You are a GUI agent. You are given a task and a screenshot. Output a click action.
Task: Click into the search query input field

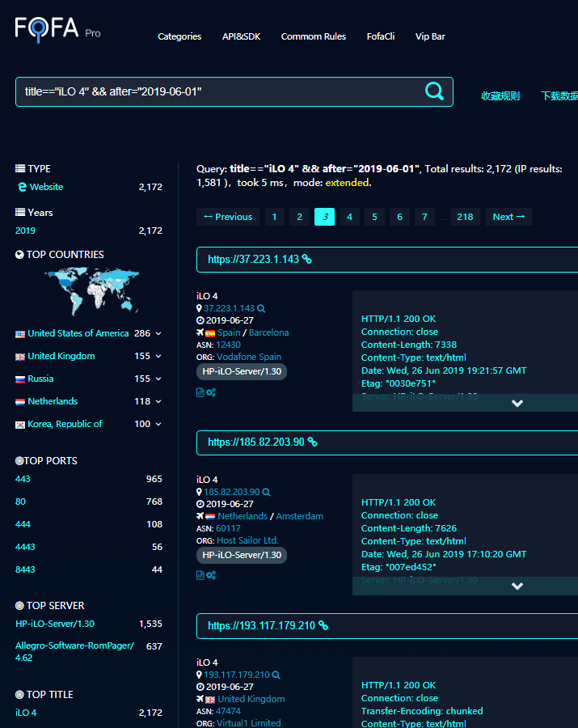pyautogui.click(x=218, y=91)
